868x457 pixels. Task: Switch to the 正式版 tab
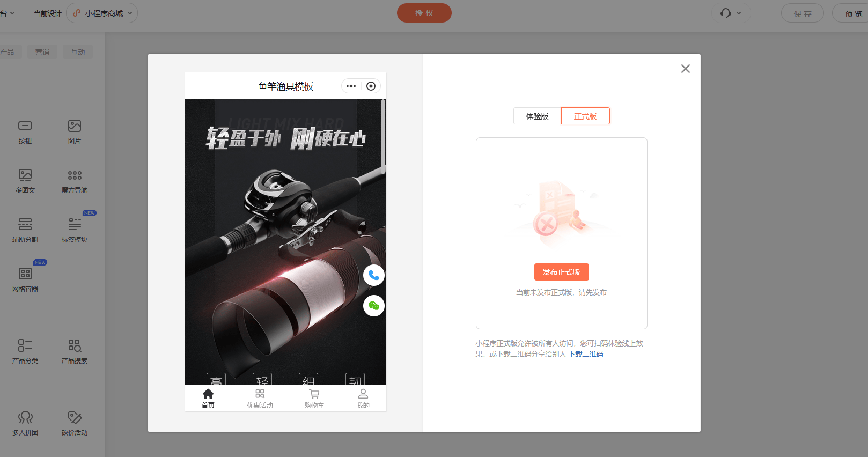pos(585,116)
